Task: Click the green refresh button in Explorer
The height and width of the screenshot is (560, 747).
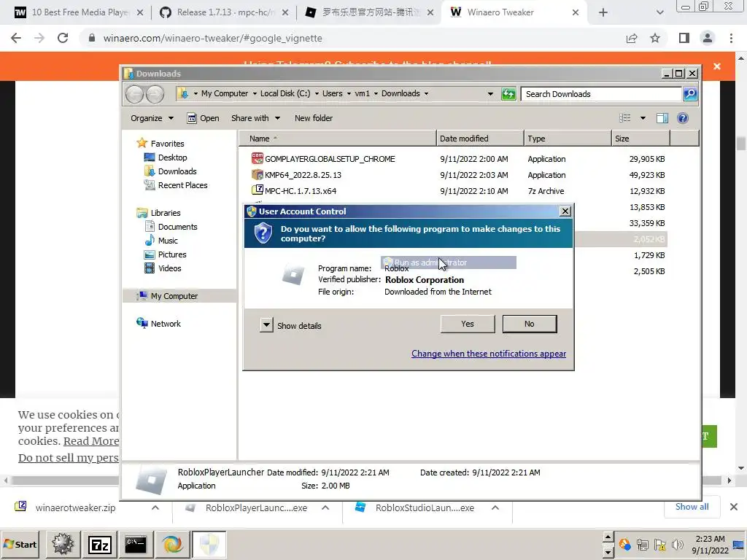Action: (x=508, y=94)
